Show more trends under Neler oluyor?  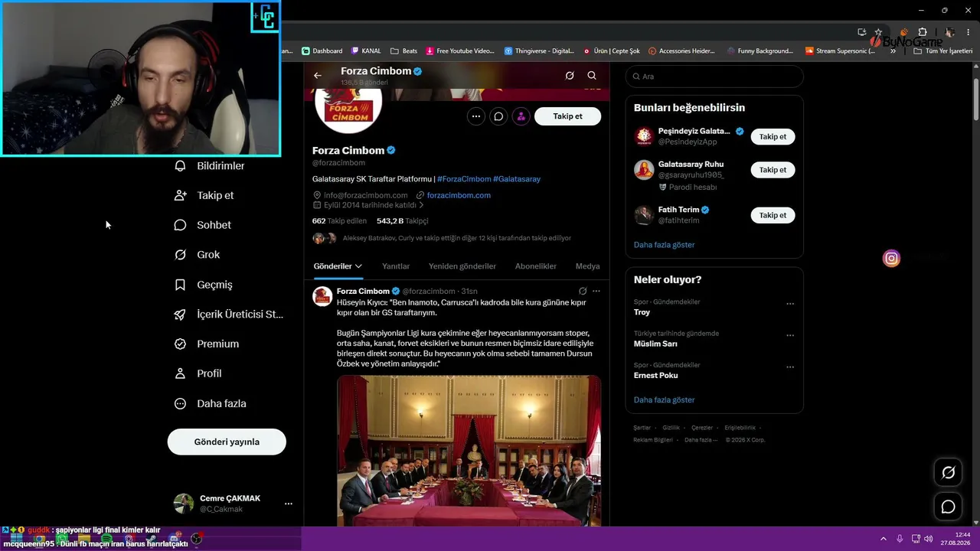(664, 400)
